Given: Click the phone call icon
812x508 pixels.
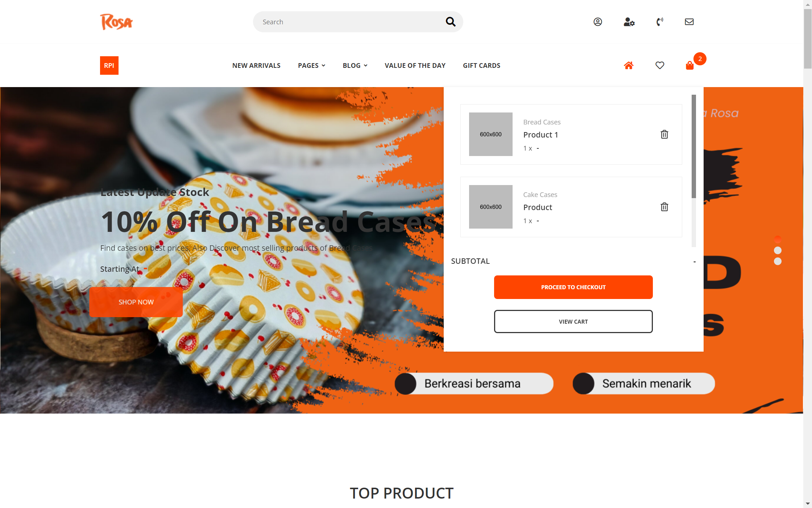Looking at the screenshot, I should tap(660, 22).
